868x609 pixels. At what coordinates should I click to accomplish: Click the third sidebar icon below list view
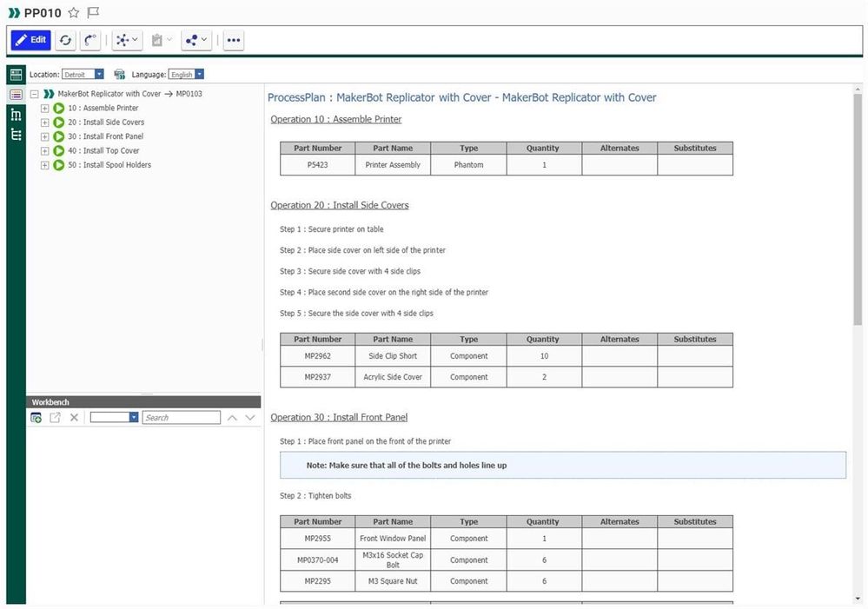coord(16,115)
